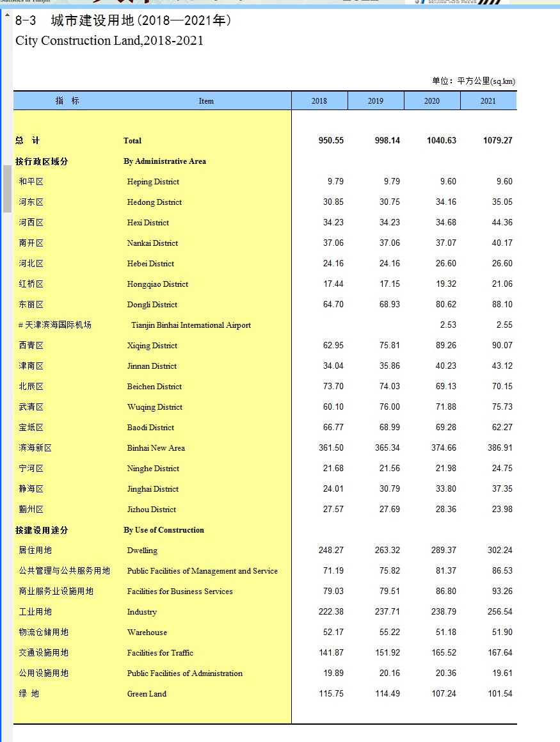
Task: Click the 2021 column header
Action: pos(488,101)
